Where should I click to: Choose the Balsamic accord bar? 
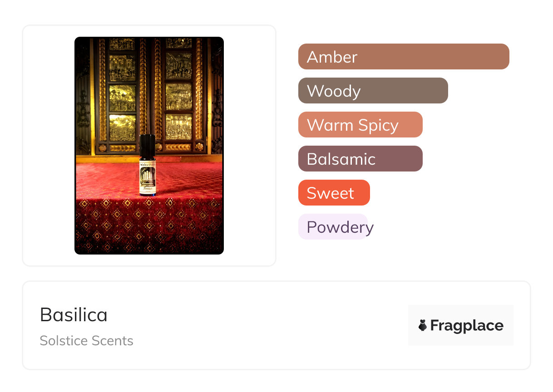[x=360, y=159]
